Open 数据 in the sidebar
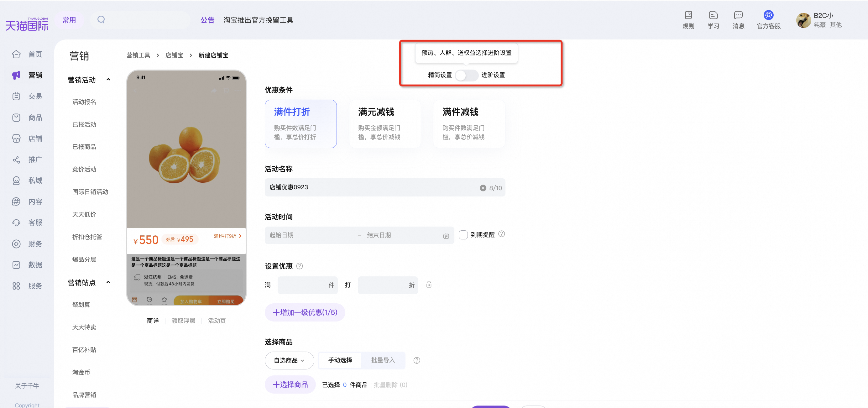 click(27, 265)
